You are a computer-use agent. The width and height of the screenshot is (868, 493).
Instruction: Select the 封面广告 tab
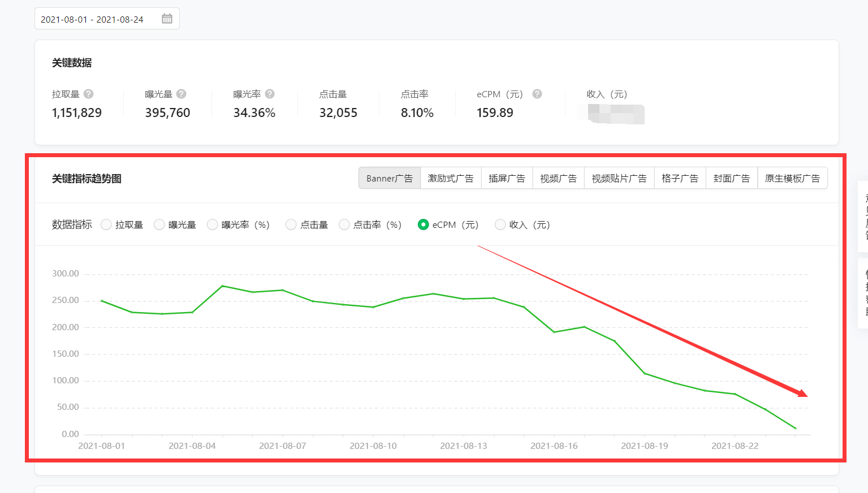click(732, 178)
